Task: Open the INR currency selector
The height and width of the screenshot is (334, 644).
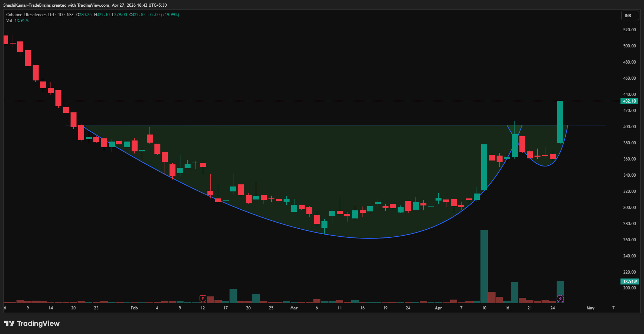Action: [x=628, y=16]
